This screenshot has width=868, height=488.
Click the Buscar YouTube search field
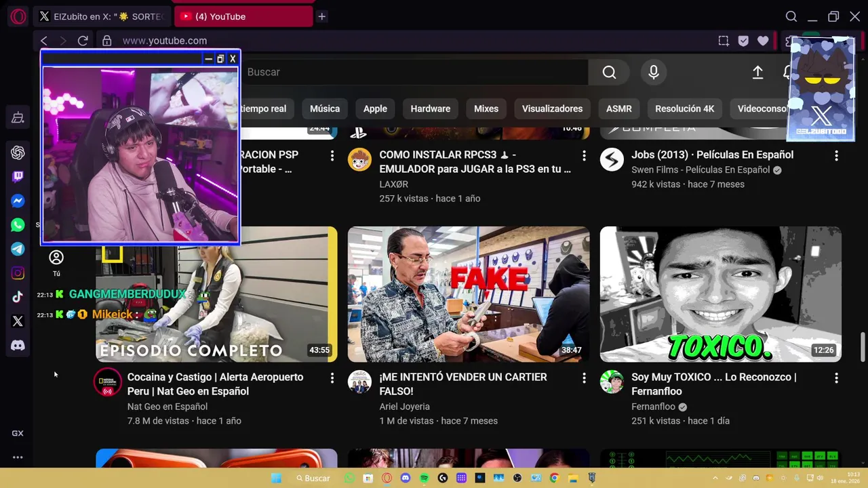pyautogui.click(x=414, y=73)
